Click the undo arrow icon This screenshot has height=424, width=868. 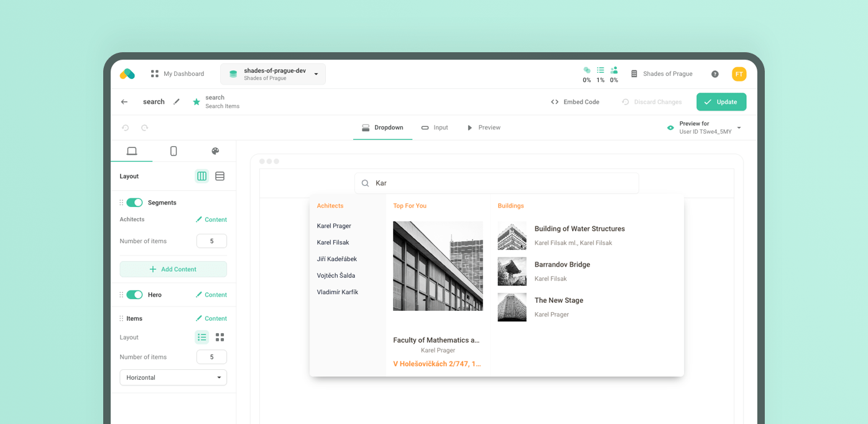126,128
